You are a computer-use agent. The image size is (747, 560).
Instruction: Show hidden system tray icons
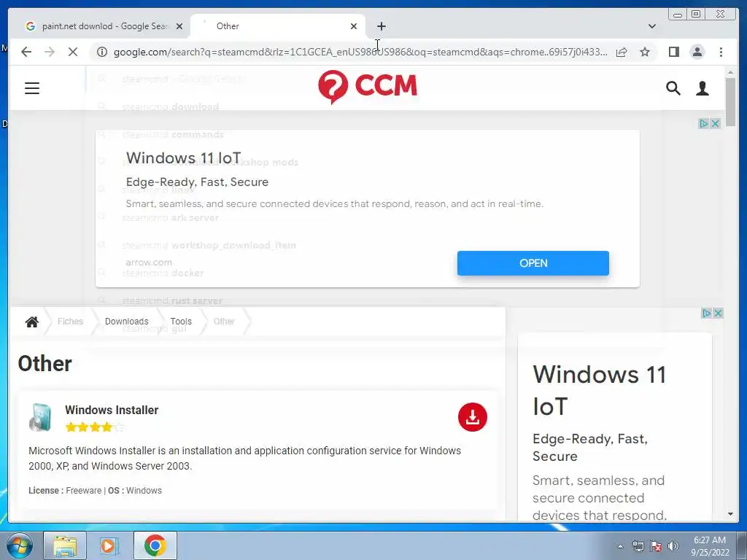coord(620,546)
